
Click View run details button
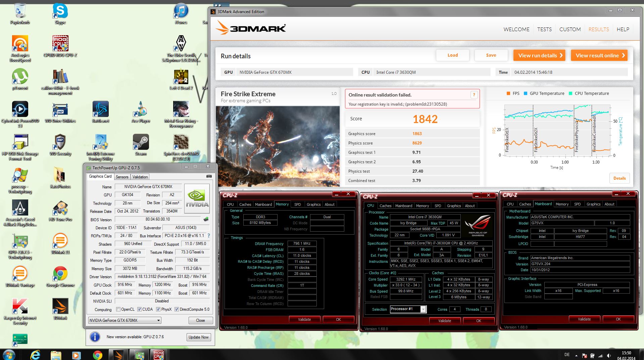(539, 55)
